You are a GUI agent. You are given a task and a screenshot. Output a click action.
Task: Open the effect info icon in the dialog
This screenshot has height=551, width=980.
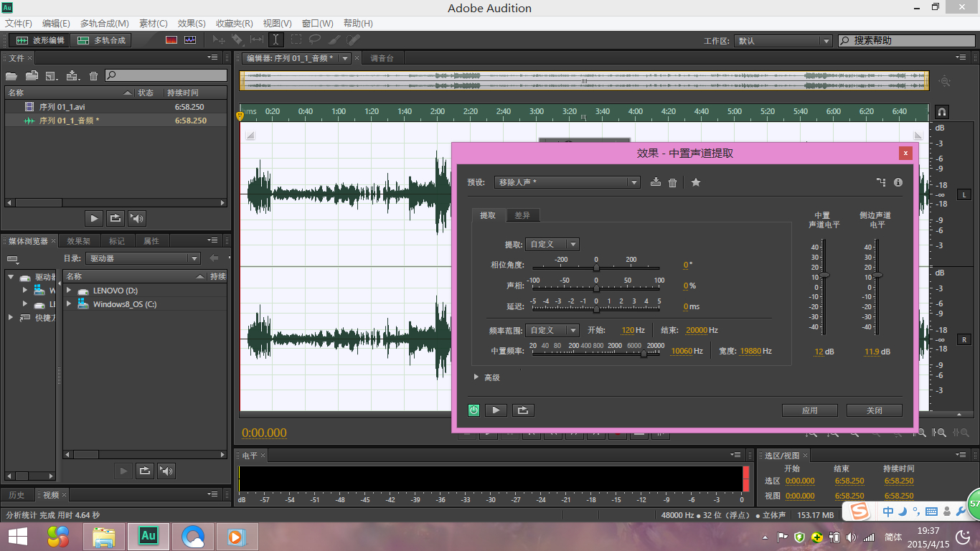(x=898, y=182)
